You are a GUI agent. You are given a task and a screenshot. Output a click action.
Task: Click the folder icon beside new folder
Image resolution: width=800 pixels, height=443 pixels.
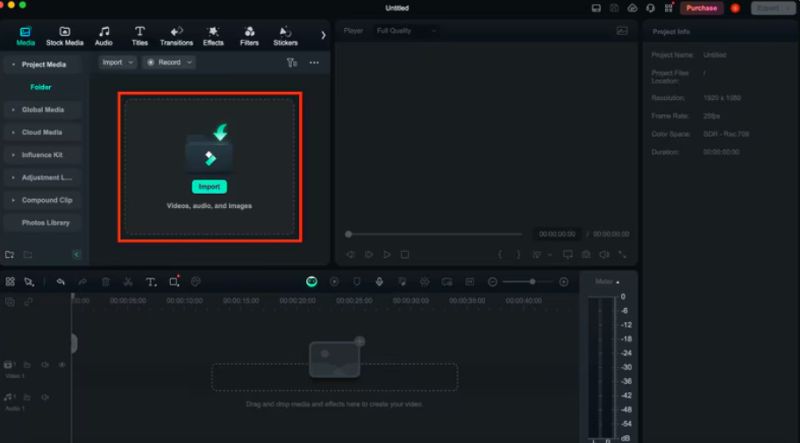pyautogui.click(x=28, y=255)
